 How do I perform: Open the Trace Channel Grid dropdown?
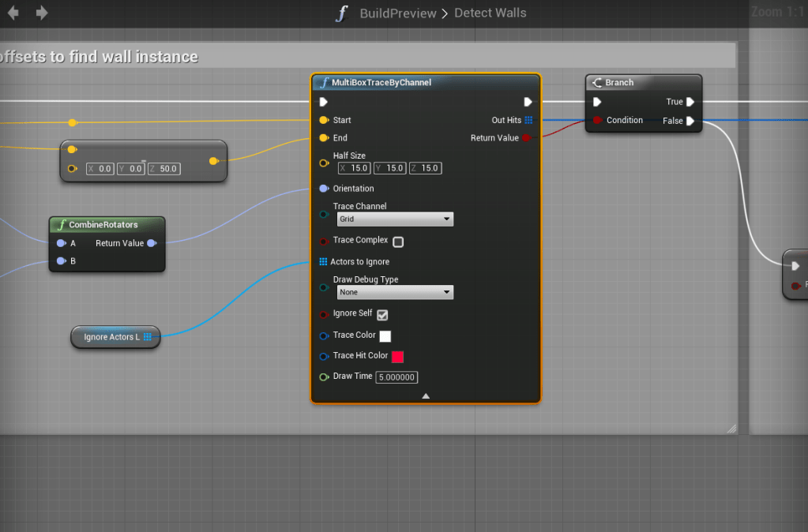click(394, 219)
